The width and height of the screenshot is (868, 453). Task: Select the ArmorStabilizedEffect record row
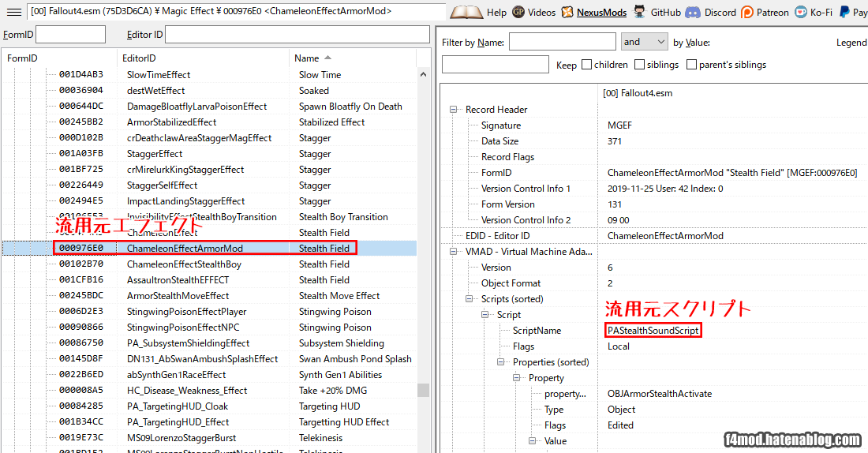click(x=209, y=122)
